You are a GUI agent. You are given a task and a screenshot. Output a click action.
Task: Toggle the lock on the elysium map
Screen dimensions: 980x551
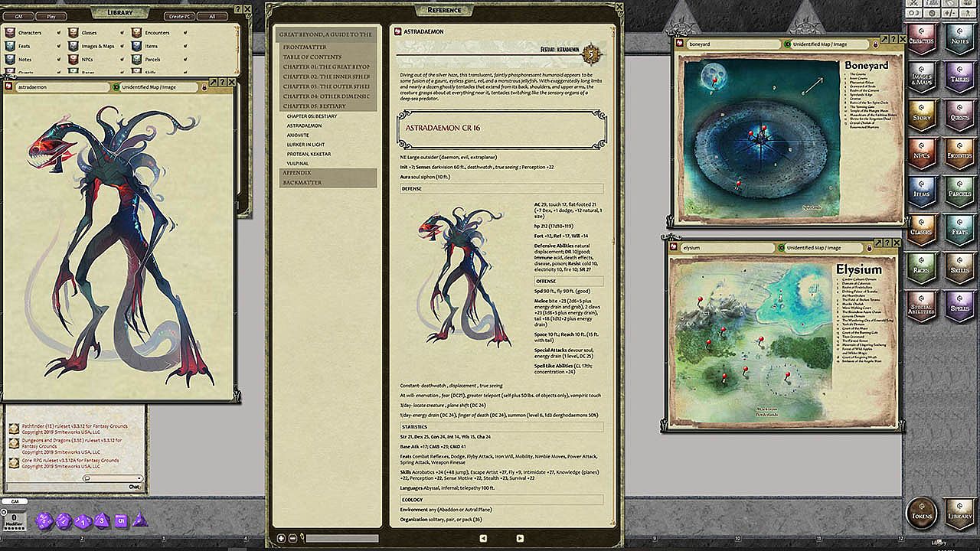click(869, 248)
